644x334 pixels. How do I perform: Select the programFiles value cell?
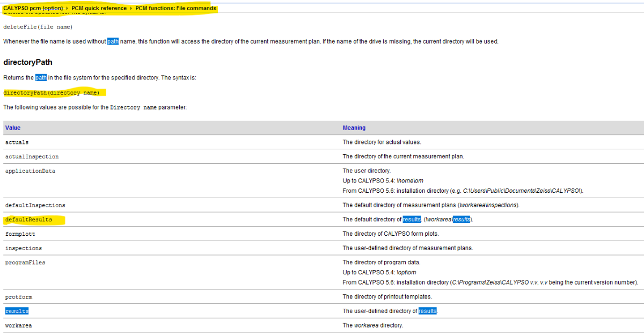pyautogui.click(x=25, y=263)
